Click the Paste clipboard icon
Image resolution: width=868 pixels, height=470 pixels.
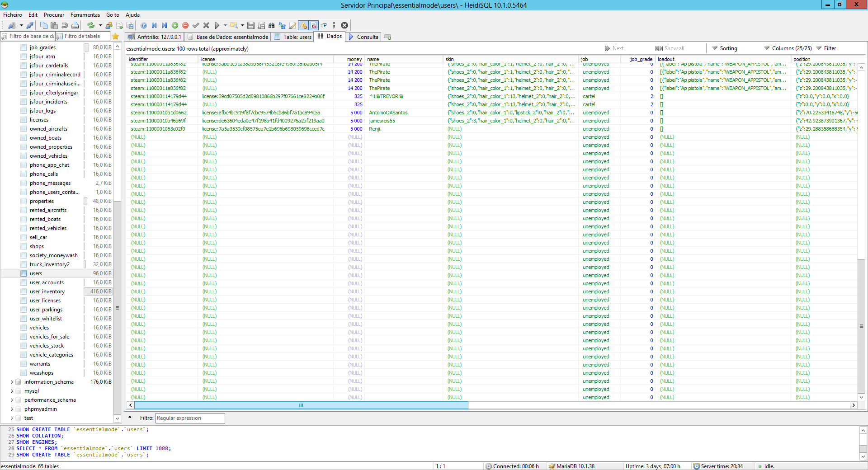[x=54, y=25]
